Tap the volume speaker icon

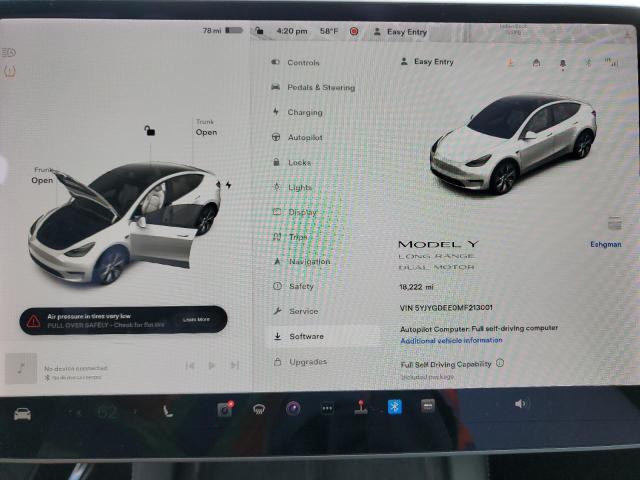pos(521,404)
